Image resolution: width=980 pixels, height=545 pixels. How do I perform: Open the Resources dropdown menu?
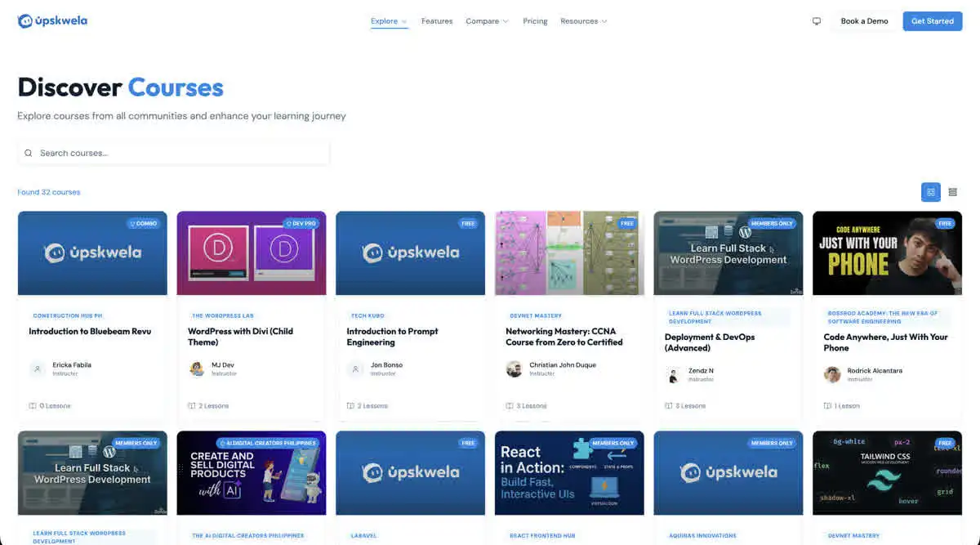583,21
